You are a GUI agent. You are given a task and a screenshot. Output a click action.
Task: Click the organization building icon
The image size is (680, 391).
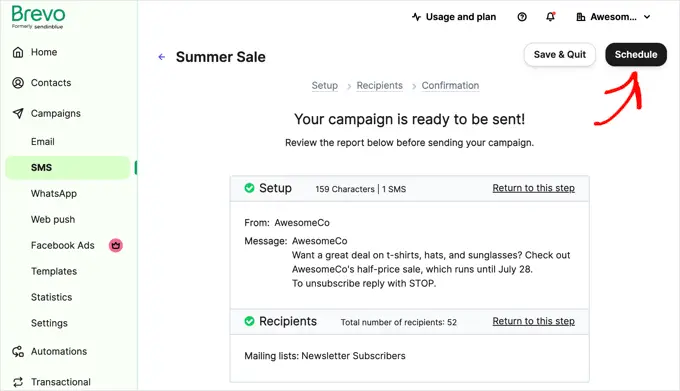pyautogui.click(x=581, y=17)
